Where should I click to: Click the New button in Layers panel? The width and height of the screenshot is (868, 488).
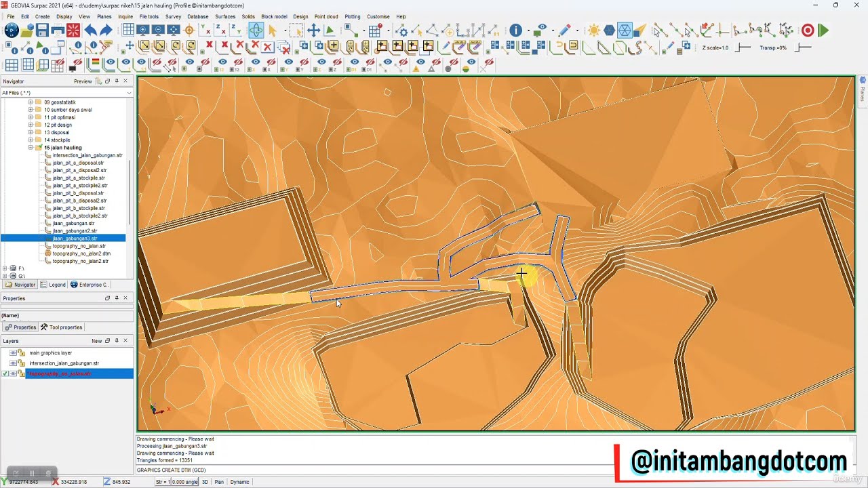[x=97, y=341]
